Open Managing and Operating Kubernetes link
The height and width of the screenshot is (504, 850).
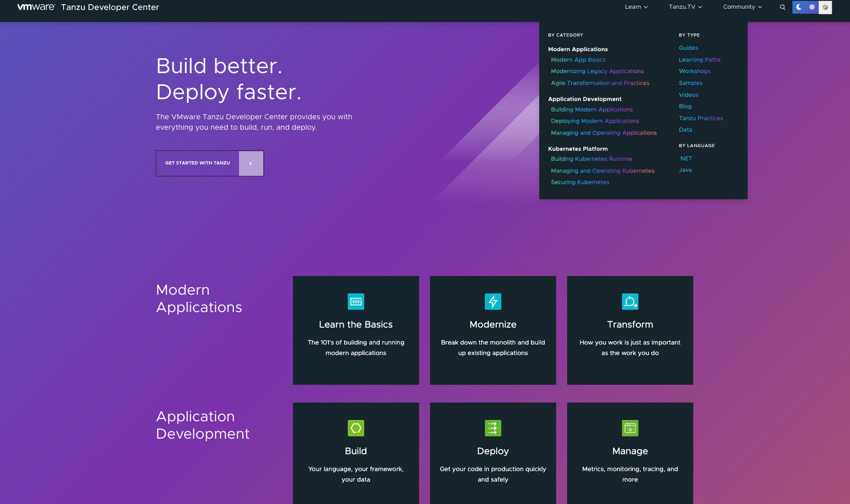[603, 171]
